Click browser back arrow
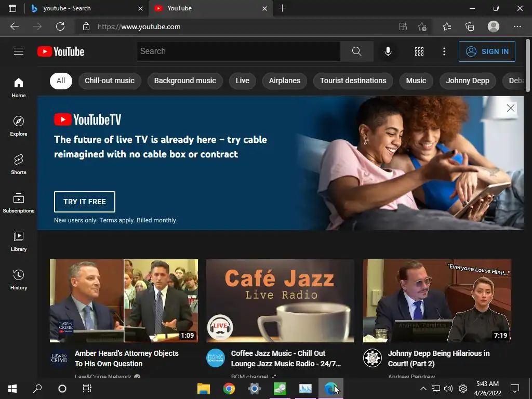 (x=15, y=26)
